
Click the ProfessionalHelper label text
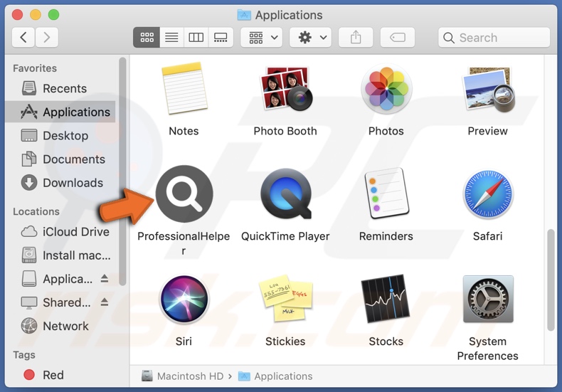pos(184,243)
